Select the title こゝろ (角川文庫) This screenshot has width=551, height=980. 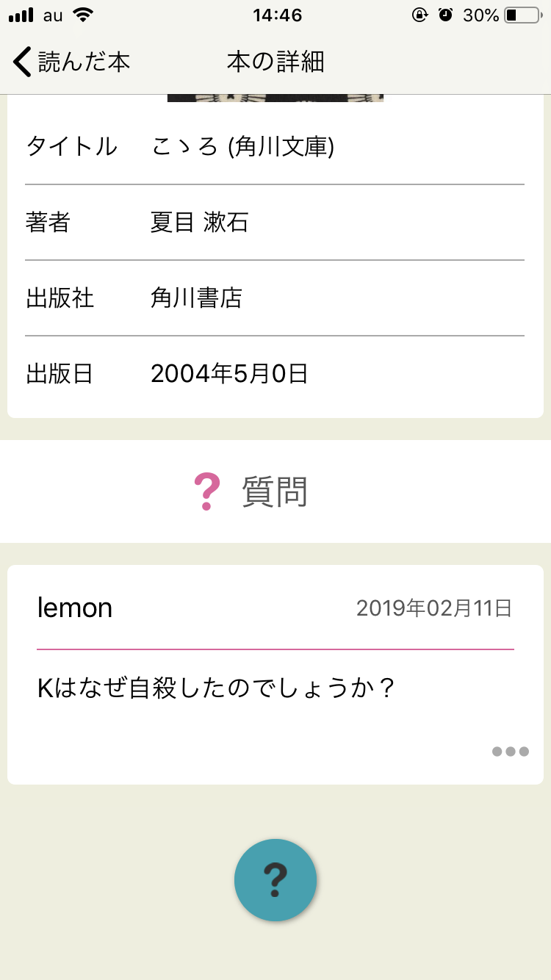242,147
